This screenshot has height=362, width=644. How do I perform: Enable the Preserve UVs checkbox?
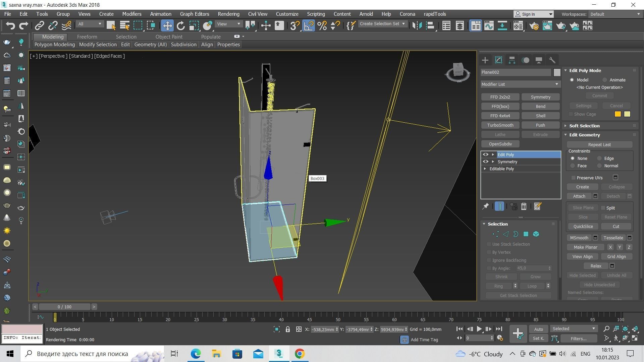pyautogui.click(x=574, y=178)
